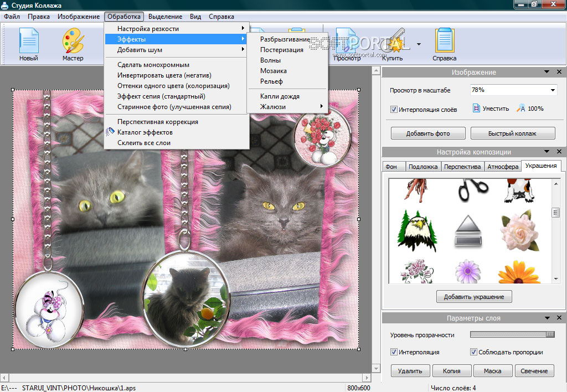
Task: Choose Мозаика effect
Action: pyautogui.click(x=287, y=70)
